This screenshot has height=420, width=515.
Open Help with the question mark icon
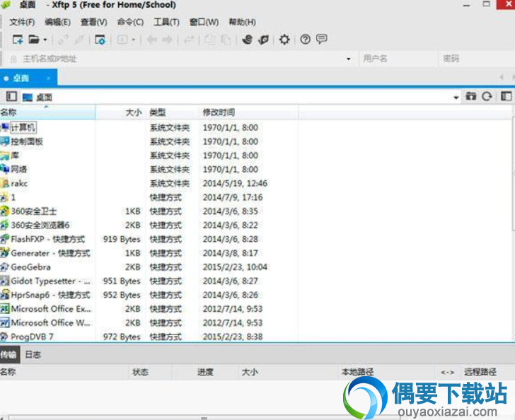click(305, 40)
